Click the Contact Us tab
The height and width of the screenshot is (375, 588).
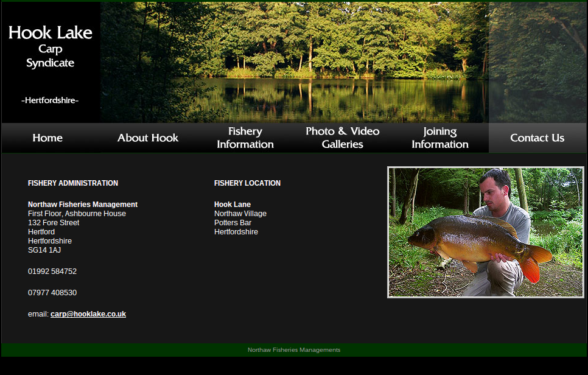click(x=537, y=138)
